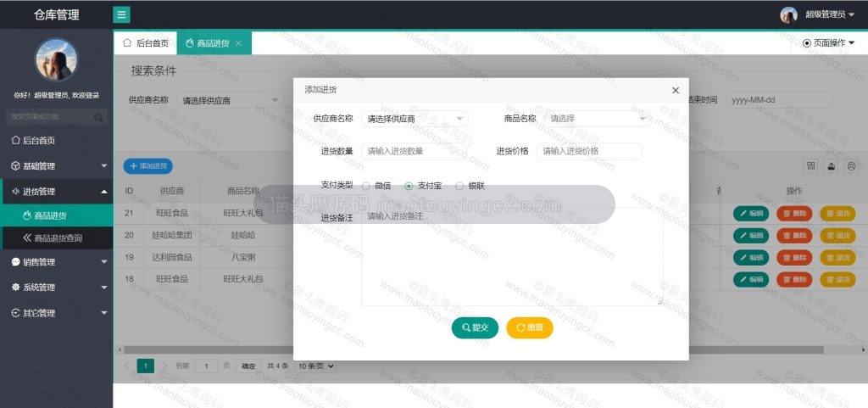Click the top-right user avatar
The height and width of the screenshot is (408, 868).
(x=788, y=15)
